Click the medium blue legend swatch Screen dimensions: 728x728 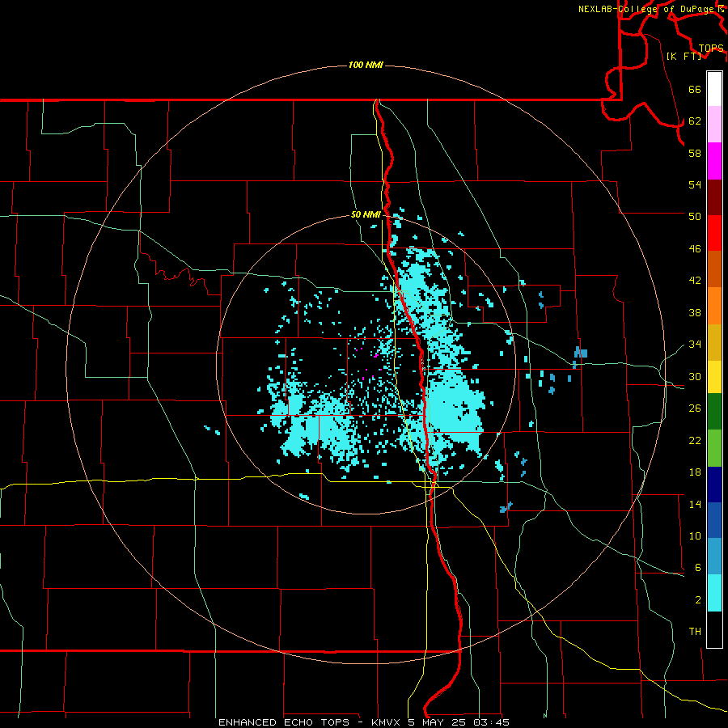(714, 520)
